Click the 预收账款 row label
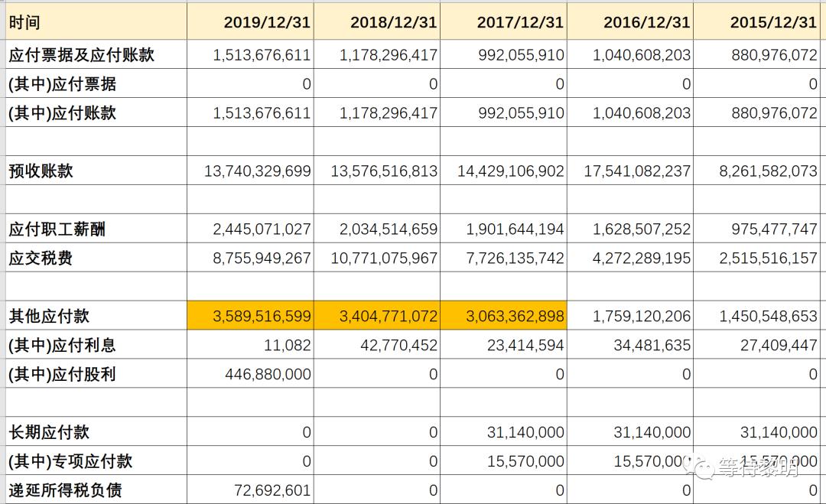The height and width of the screenshot is (504, 826). [x=41, y=171]
